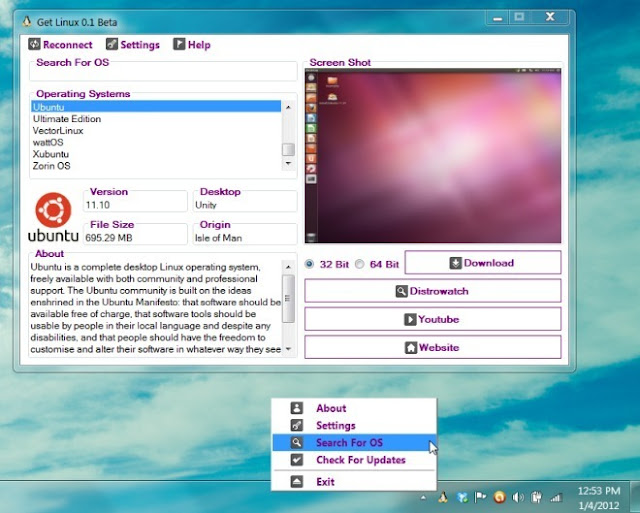Viewport: 640px width, 513px height.
Task: Click the network signal tray icon
Action: [x=555, y=497]
